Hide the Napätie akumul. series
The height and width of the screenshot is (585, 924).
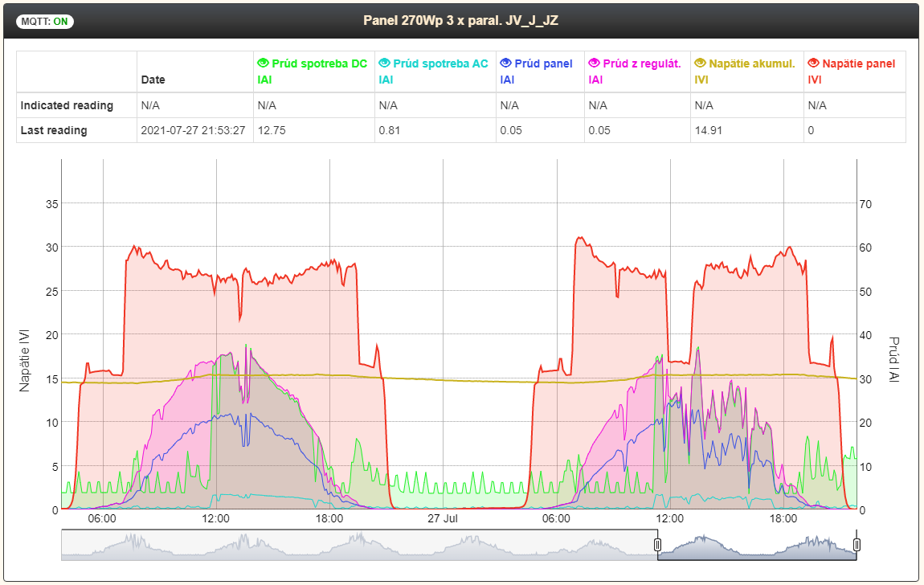[x=700, y=63]
